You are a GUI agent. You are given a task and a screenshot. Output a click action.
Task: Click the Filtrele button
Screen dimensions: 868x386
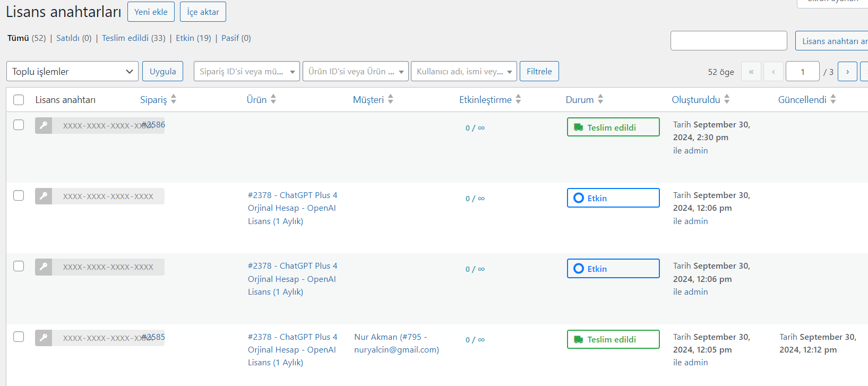tap(539, 72)
